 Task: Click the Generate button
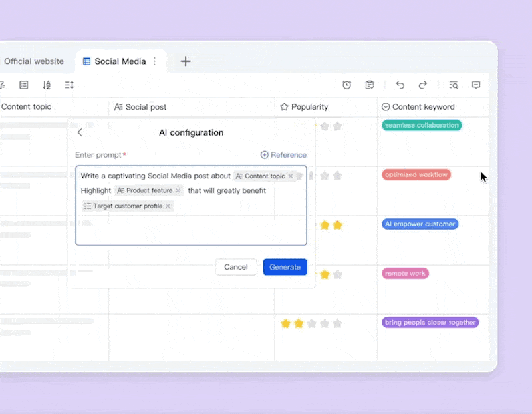click(x=285, y=267)
